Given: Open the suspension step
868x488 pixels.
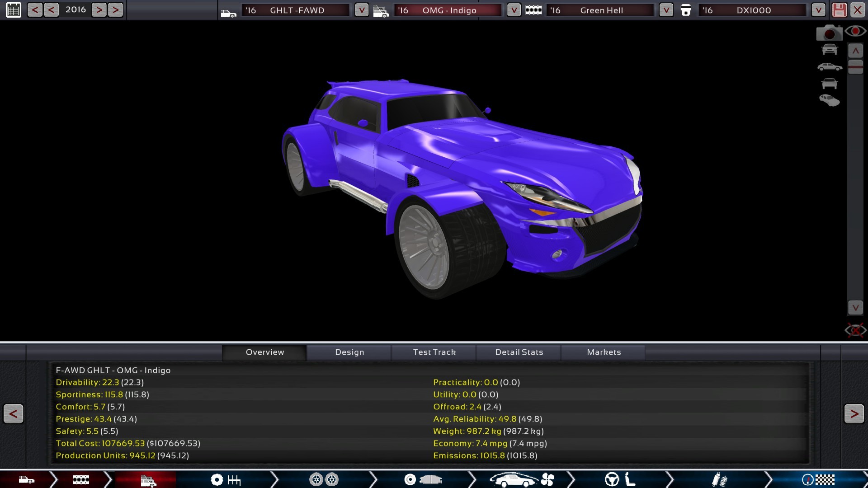Looking at the screenshot, I should (x=719, y=479).
